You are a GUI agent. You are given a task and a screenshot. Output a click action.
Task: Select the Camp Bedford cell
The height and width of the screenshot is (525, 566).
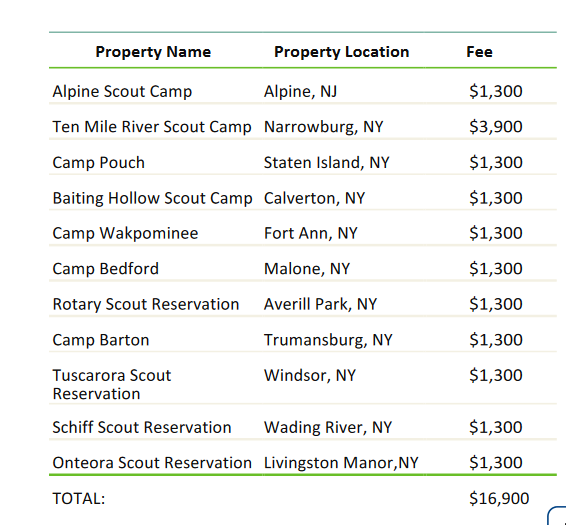click(105, 269)
